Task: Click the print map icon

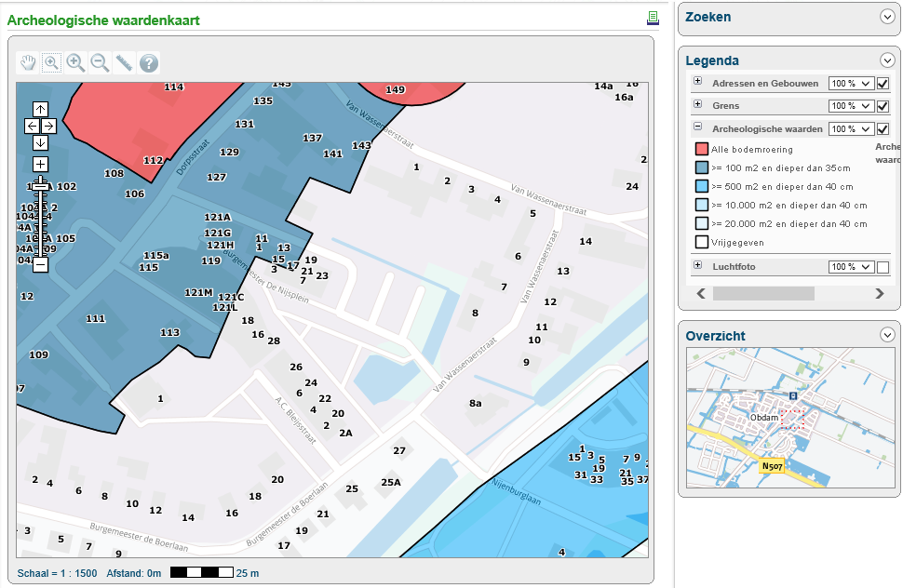Action: click(x=653, y=18)
